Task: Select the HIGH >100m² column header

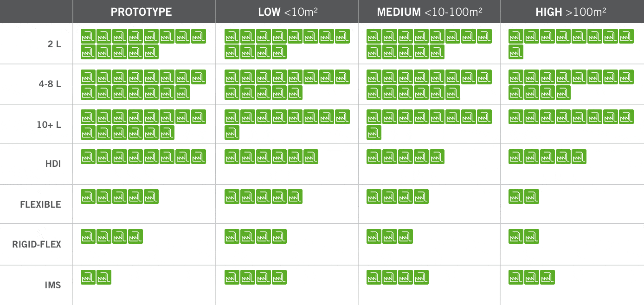Action: click(571, 12)
